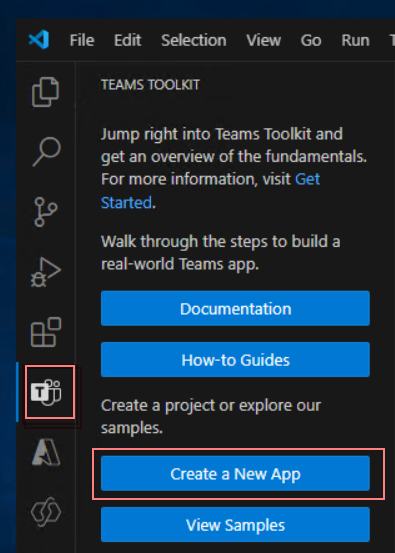395x553 pixels.
Task: Open the Selection menu
Action: [194, 40]
